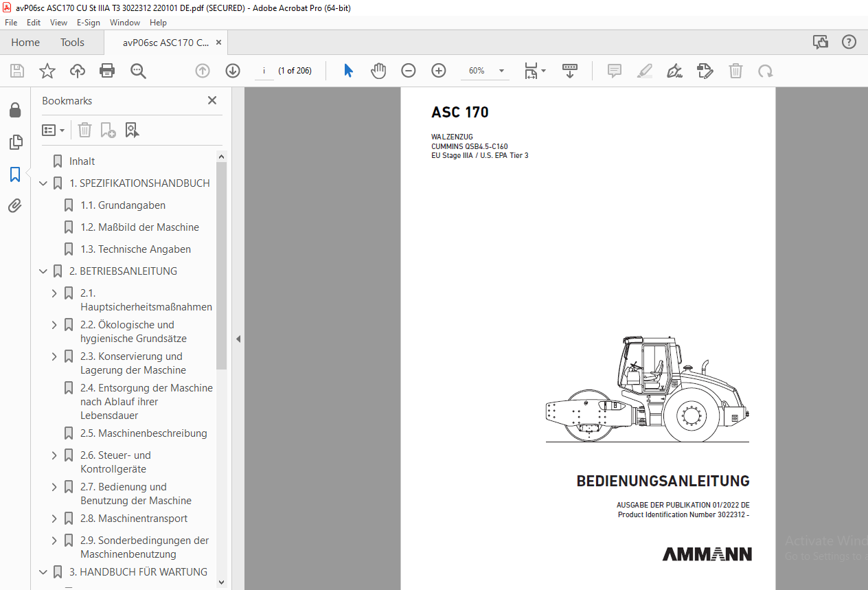This screenshot has width=868, height=590.
Task: Click the Help question mark icon
Action: (x=849, y=42)
